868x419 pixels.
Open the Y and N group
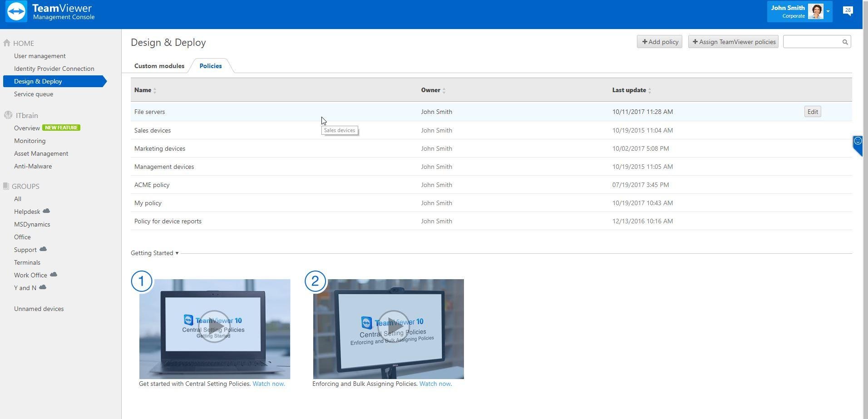click(x=25, y=288)
